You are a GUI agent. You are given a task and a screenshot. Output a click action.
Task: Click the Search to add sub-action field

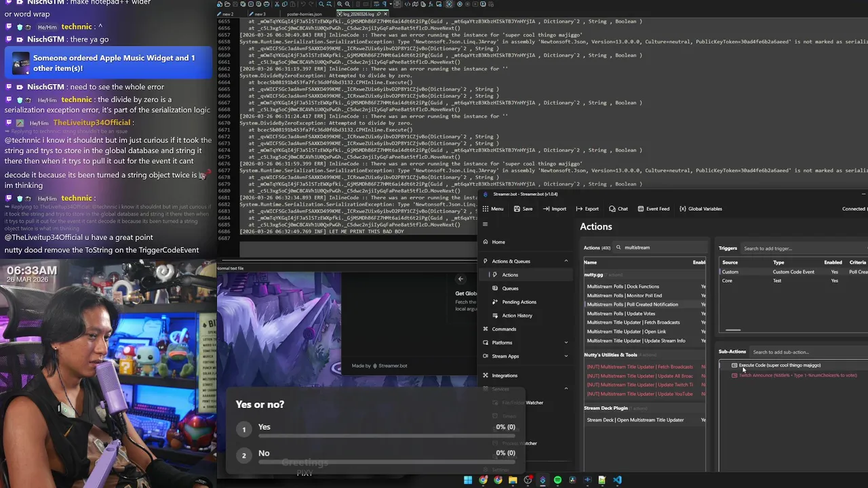[808, 352]
